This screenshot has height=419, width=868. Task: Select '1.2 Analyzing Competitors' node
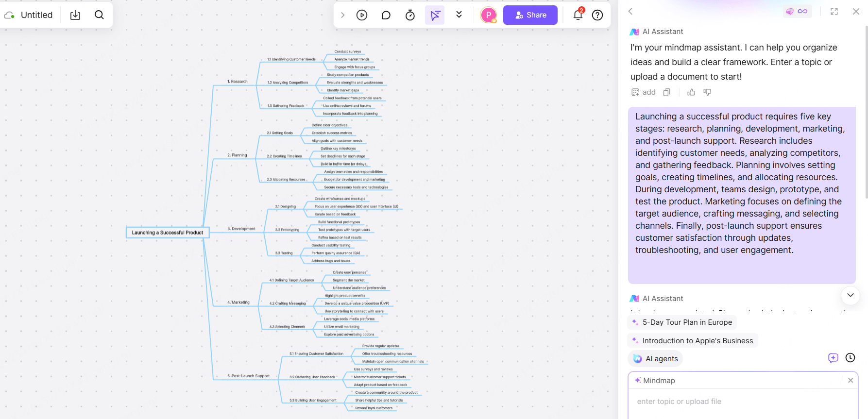click(288, 83)
